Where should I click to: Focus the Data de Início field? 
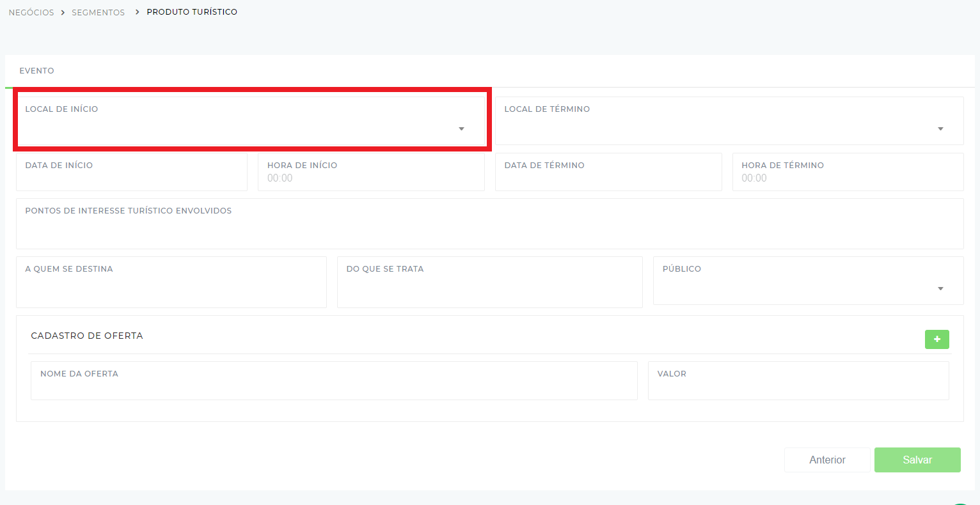click(132, 172)
